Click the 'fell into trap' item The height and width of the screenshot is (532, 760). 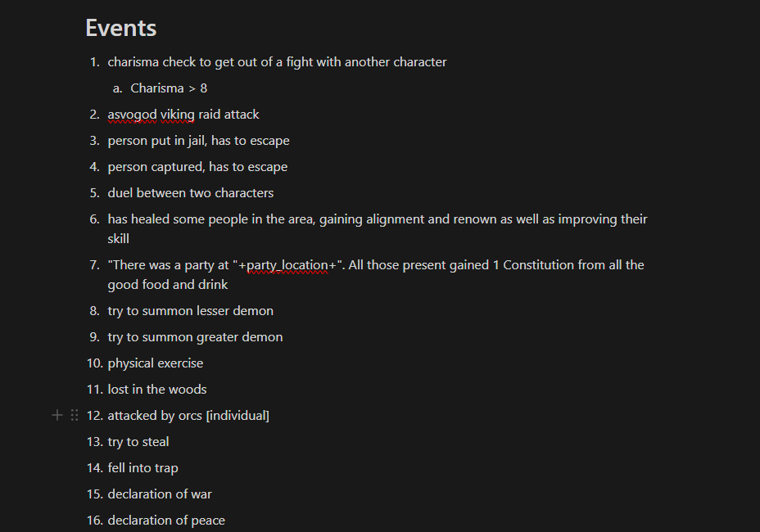point(142,468)
